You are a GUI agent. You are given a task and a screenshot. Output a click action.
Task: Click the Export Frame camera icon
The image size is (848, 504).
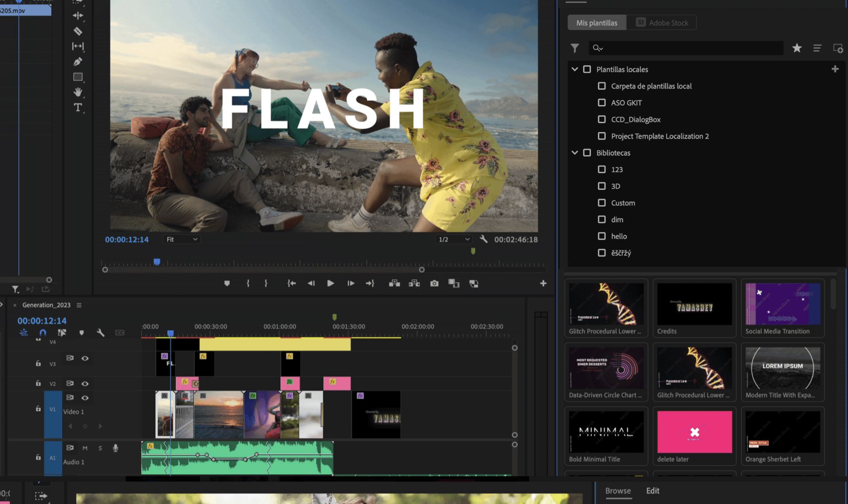[433, 283]
